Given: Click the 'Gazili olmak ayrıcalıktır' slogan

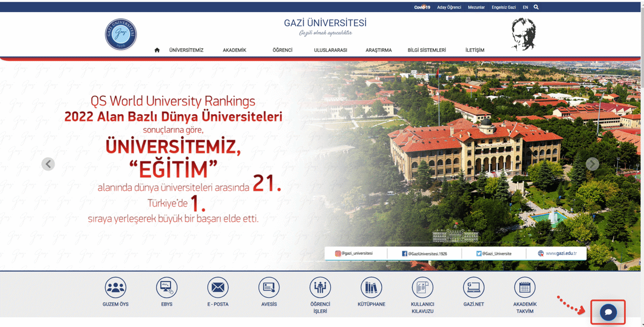Looking at the screenshot, I should [x=326, y=33].
